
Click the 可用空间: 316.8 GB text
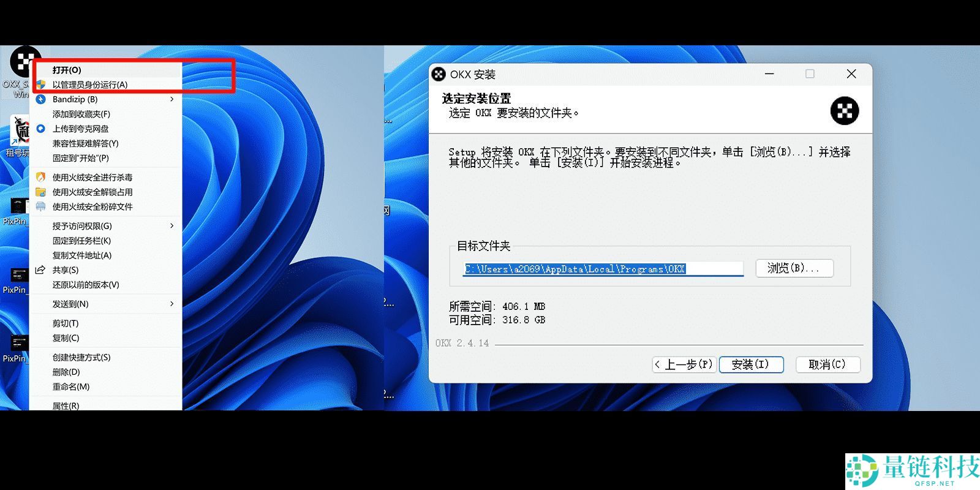point(497,320)
